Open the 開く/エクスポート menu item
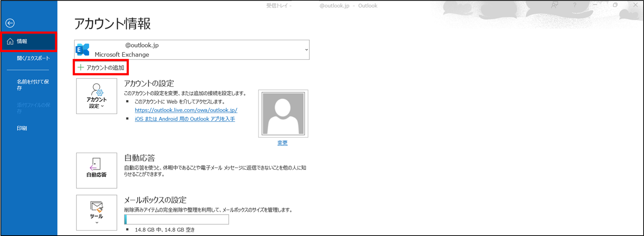The image size is (644, 236). pyautogui.click(x=33, y=58)
